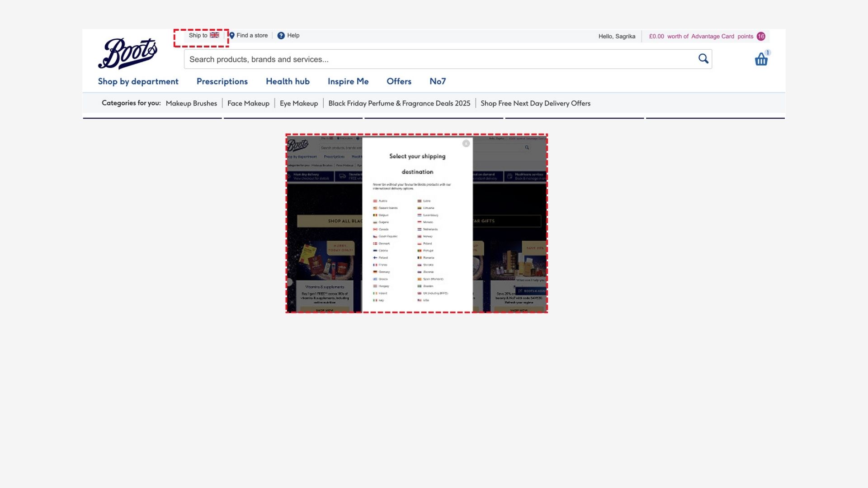Click the search magnifier icon
The width and height of the screenshot is (868, 488).
[x=703, y=59]
